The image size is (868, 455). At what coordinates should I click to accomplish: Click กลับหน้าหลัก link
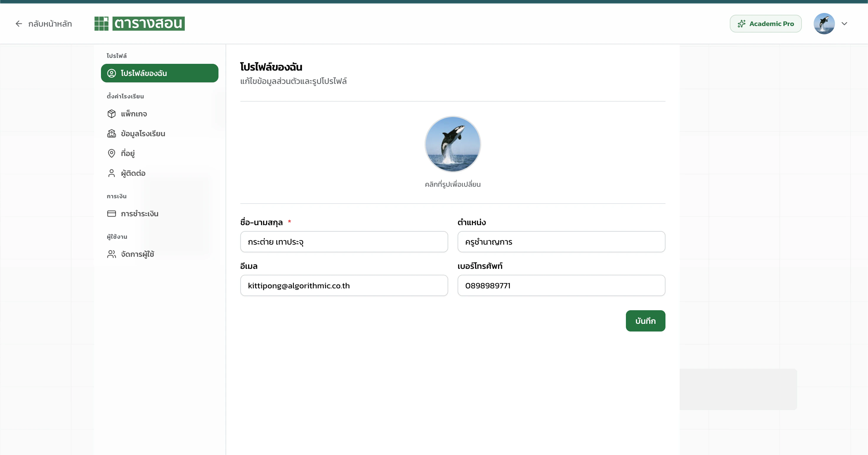(50, 24)
